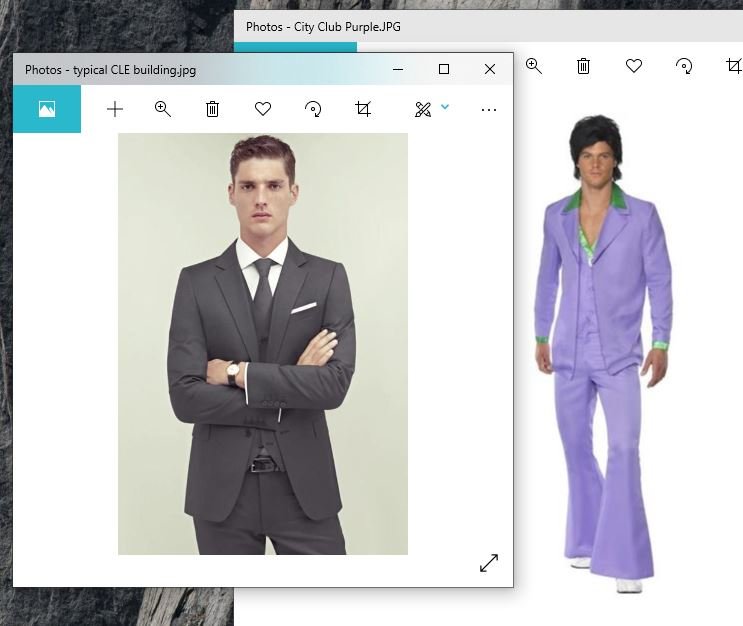743x626 pixels.
Task: Favorite the City Club Purple photo
Action: coord(634,66)
